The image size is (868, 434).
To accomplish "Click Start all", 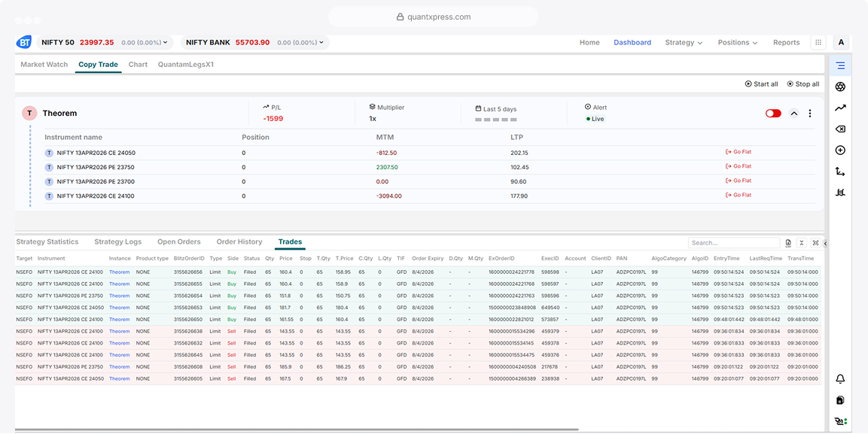I will pyautogui.click(x=761, y=84).
